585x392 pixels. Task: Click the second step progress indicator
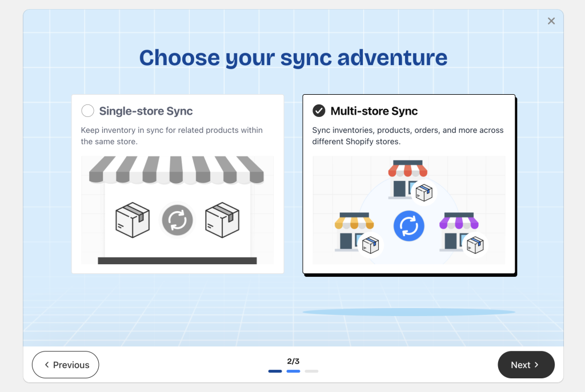coord(293,371)
